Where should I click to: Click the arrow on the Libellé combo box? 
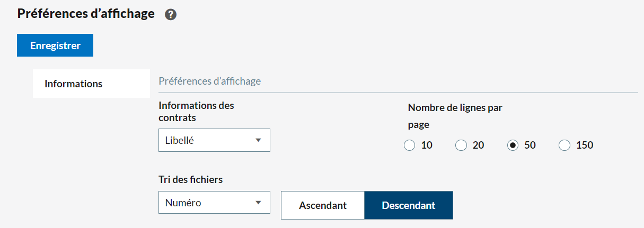click(x=259, y=140)
